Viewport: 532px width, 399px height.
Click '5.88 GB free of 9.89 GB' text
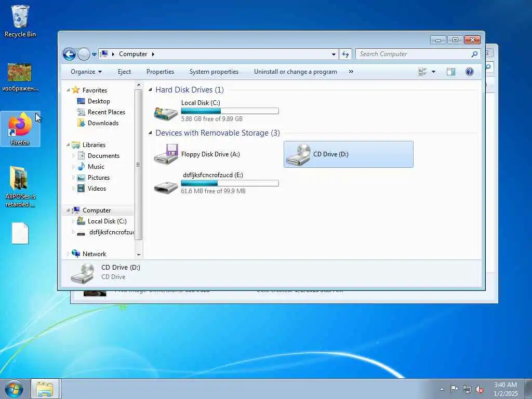212,119
